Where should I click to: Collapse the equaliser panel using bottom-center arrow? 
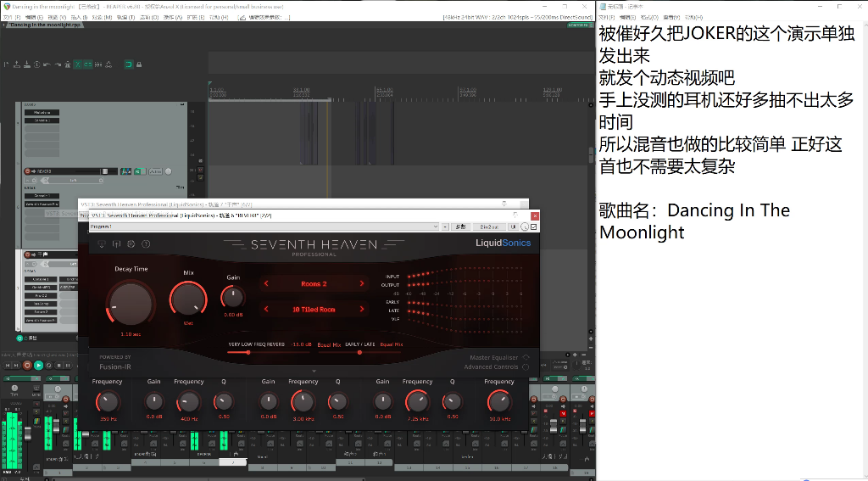[314, 372]
